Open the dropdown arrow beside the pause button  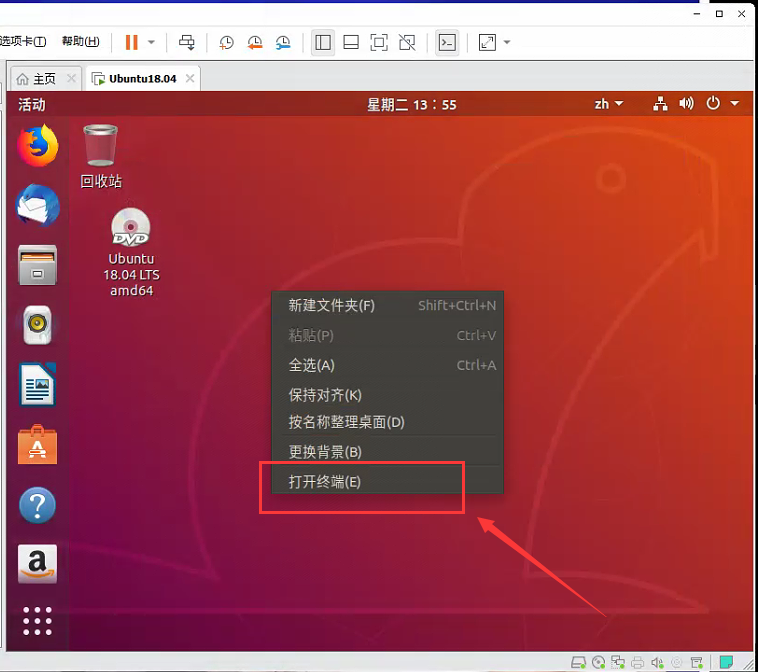point(151,43)
